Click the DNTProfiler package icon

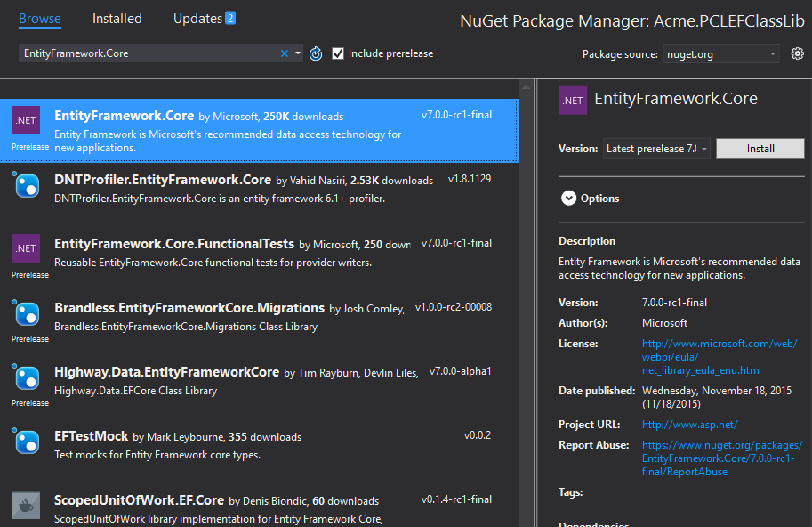(x=25, y=185)
